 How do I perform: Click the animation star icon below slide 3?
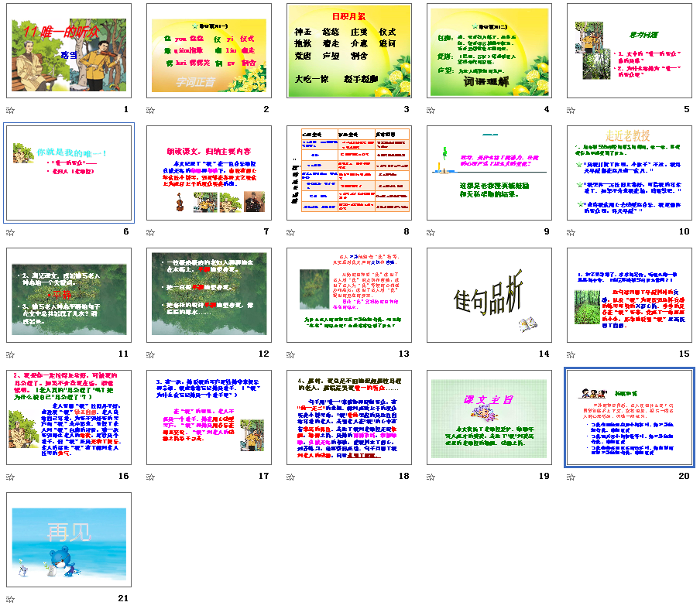click(291, 110)
